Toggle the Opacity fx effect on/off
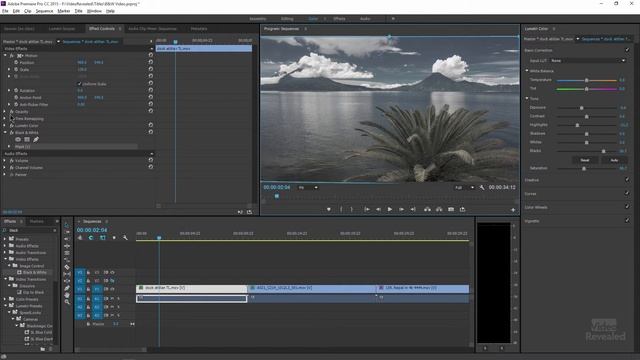Screen dimensions: 640x360 [11, 111]
